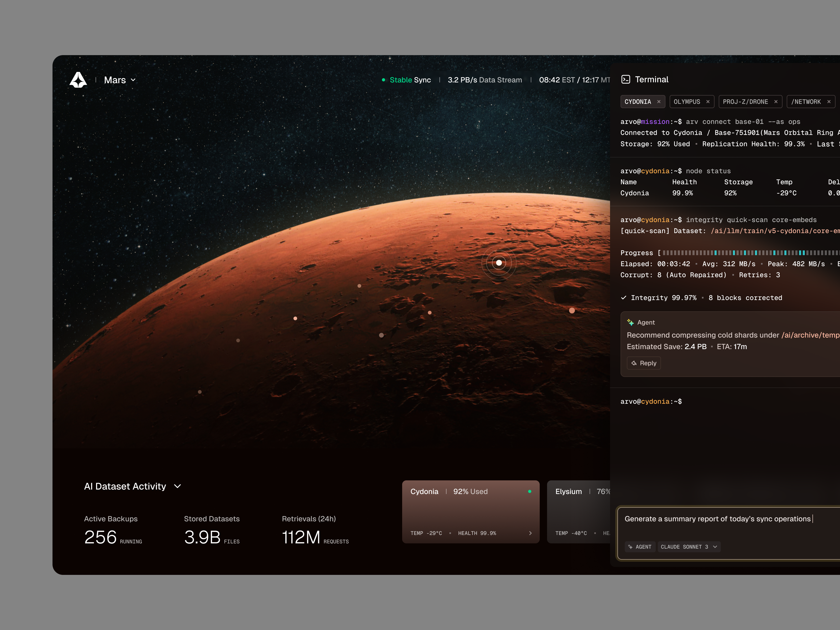
Task: Click the -29°C Temp value in node table
Action: [x=786, y=193]
